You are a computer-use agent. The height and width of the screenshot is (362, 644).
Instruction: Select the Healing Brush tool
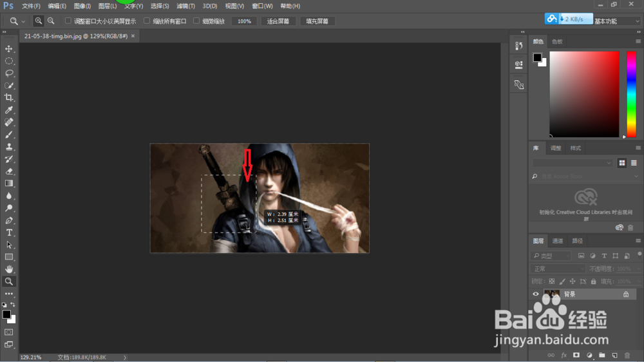click(x=8, y=122)
